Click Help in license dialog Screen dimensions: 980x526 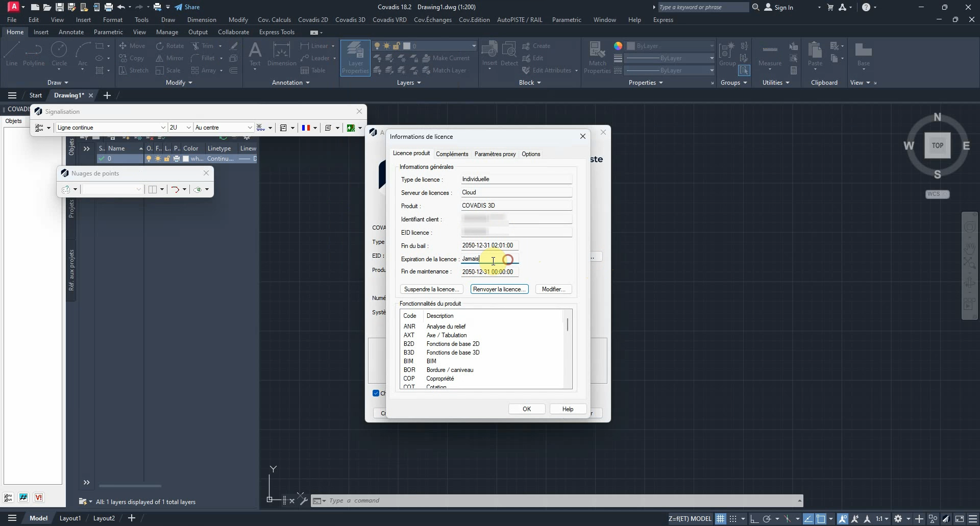(x=568, y=409)
